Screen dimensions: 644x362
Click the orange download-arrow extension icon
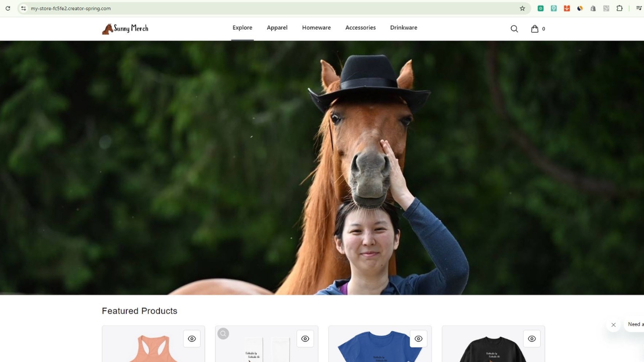pyautogui.click(x=567, y=9)
